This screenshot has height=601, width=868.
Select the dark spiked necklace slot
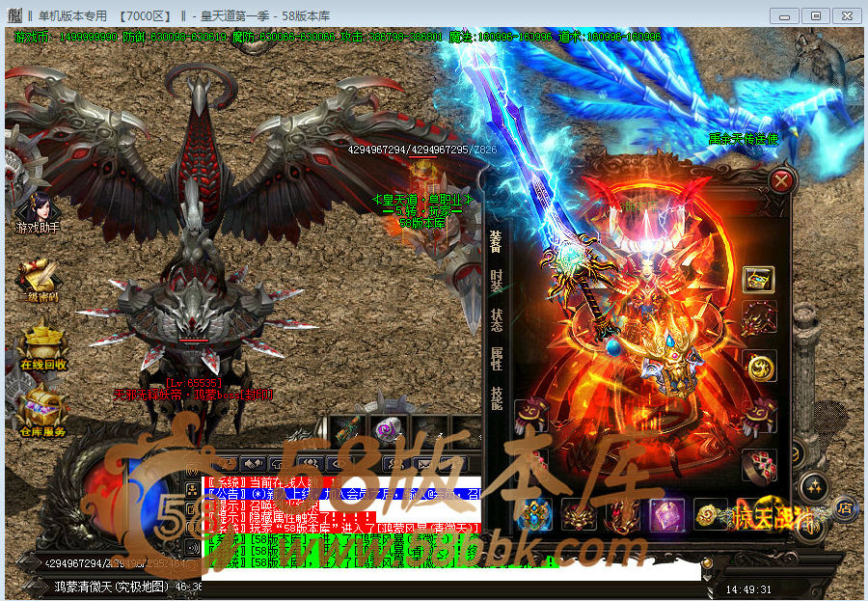point(759,319)
